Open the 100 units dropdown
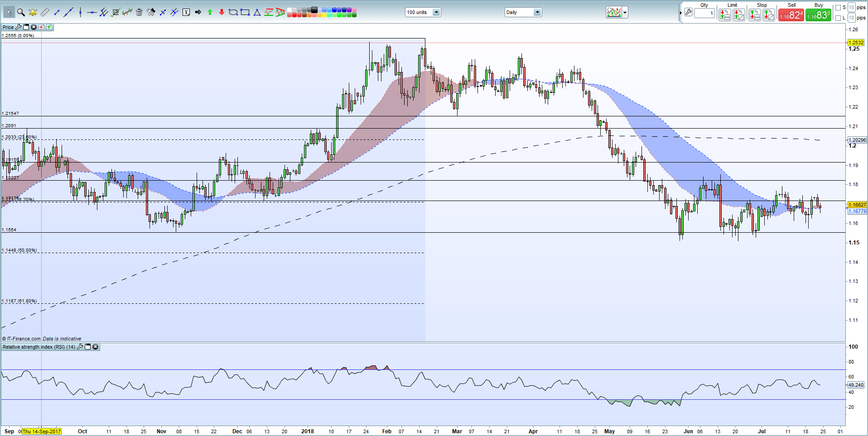Viewport: 868px width, 436px height. [423, 12]
